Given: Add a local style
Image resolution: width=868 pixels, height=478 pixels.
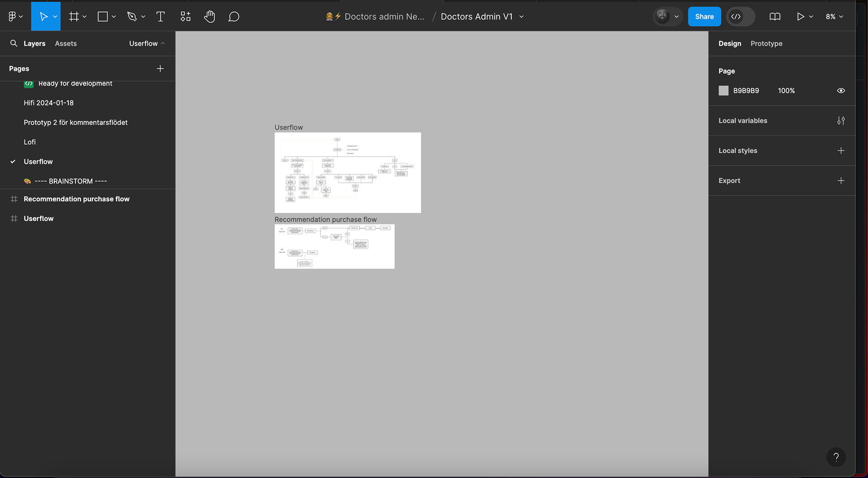Looking at the screenshot, I should (x=841, y=151).
